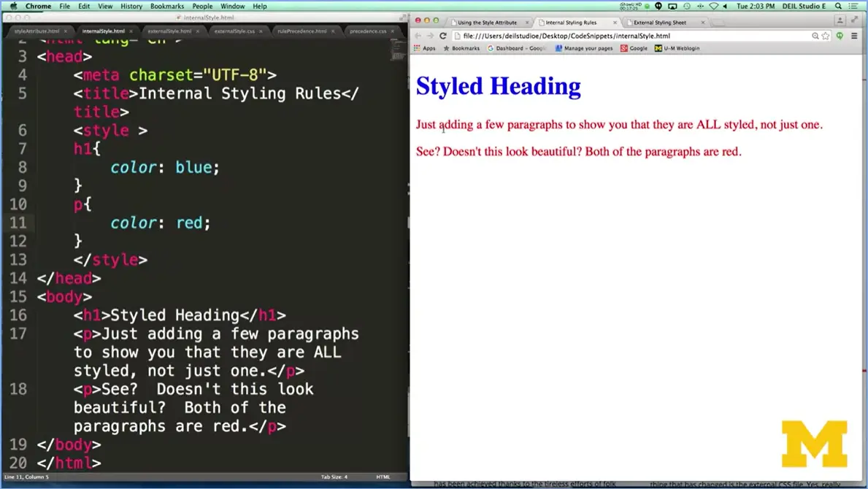Bookmark this page with the star icon
Screen dimensions: 868x489
826,36
